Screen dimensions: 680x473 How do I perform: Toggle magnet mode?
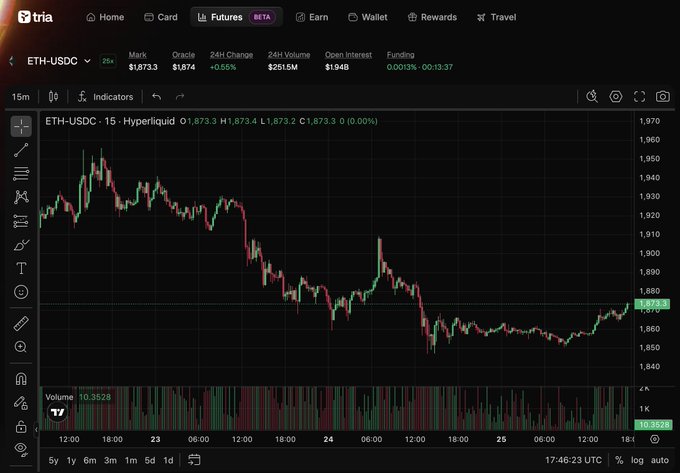point(21,379)
